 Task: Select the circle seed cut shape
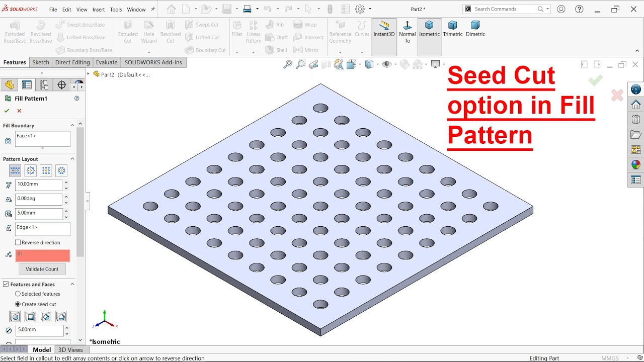[15, 317]
